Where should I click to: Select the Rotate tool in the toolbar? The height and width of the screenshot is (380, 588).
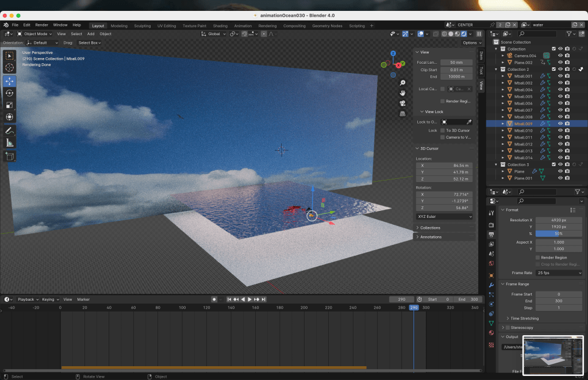(10, 93)
